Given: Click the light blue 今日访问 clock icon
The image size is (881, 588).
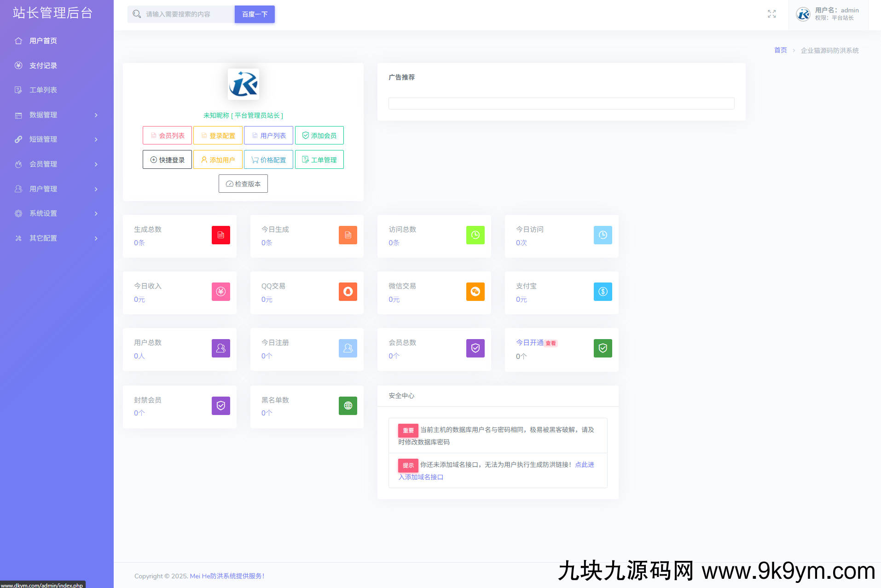Looking at the screenshot, I should tap(603, 235).
